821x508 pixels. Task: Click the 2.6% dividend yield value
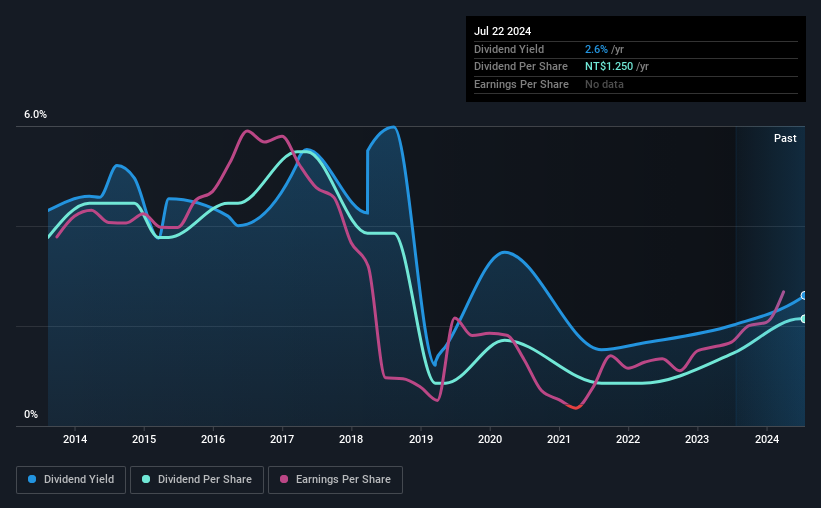point(596,49)
